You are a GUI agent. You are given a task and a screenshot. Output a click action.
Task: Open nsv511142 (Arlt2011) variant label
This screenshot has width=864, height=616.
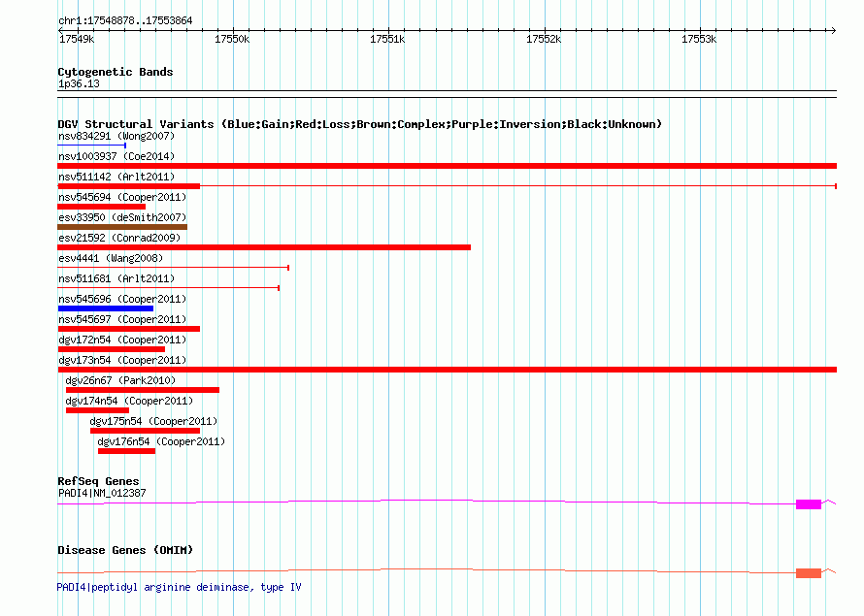pos(116,177)
